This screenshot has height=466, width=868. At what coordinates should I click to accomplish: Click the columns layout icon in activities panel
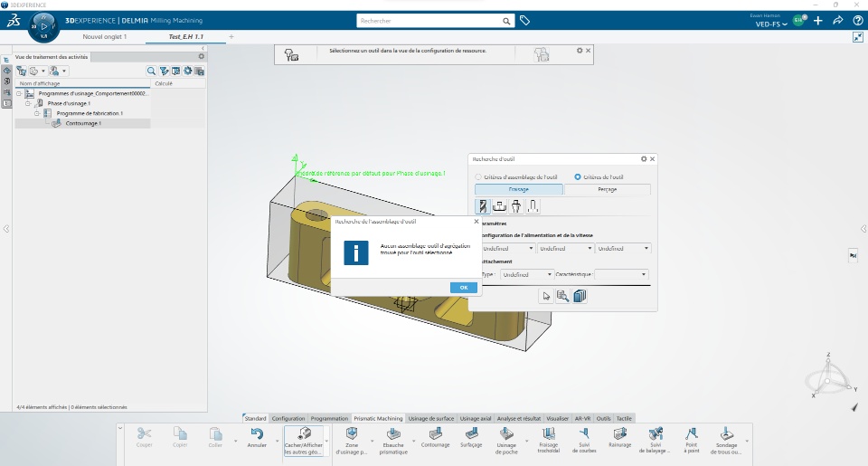[x=175, y=71]
